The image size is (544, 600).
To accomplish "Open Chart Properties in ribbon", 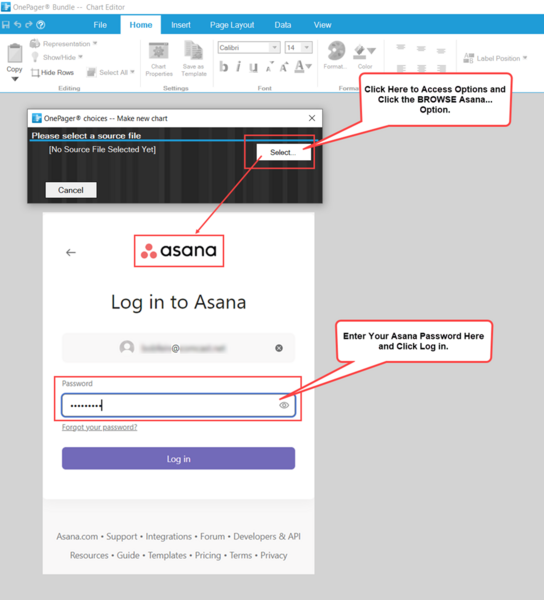I will click(159, 59).
